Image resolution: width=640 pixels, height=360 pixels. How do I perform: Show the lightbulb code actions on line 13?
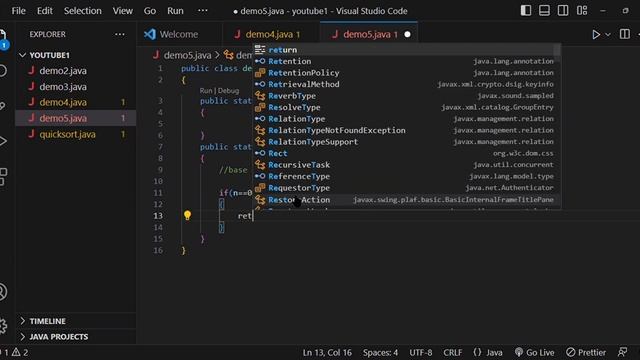coord(187,215)
